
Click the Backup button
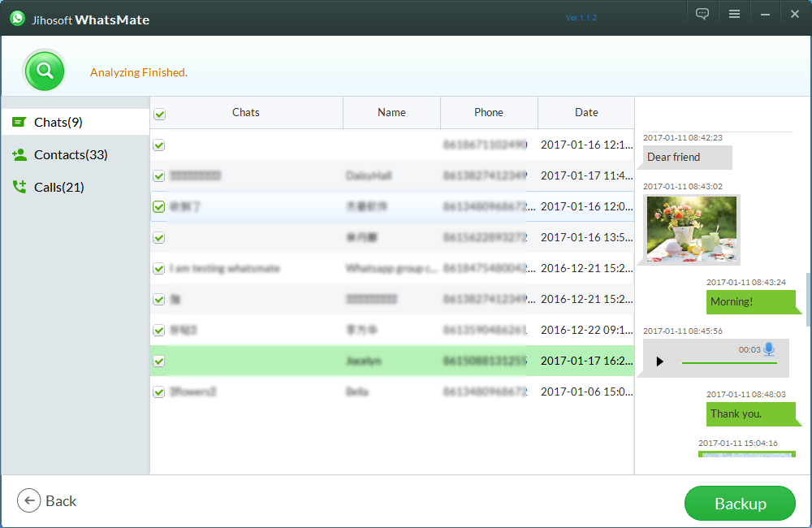click(740, 503)
